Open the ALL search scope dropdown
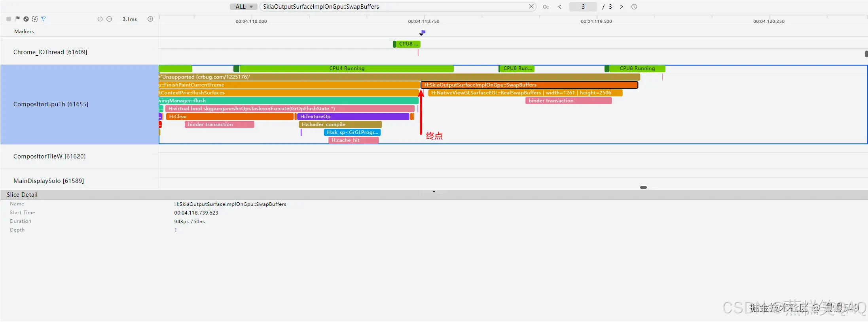The height and width of the screenshot is (322, 868). (244, 7)
